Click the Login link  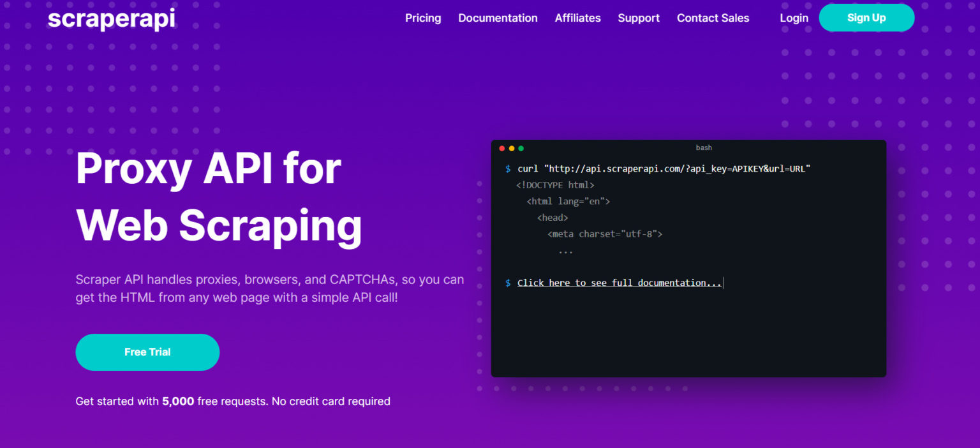[x=794, y=18]
